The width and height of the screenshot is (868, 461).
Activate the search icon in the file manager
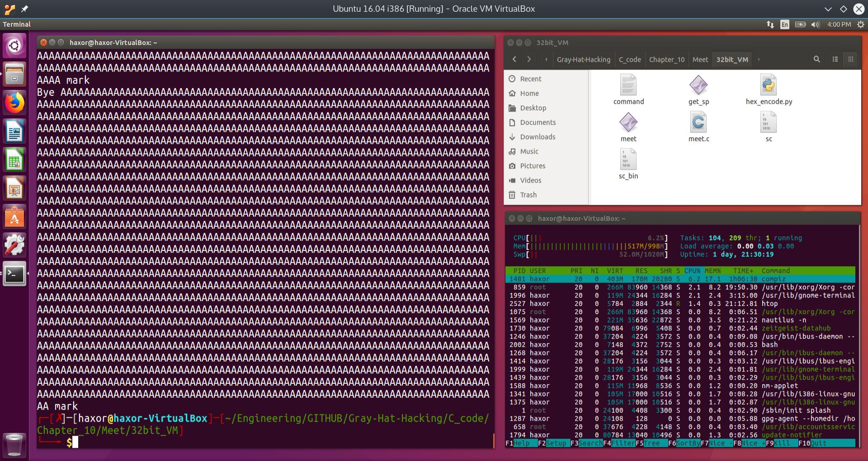[816, 59]
